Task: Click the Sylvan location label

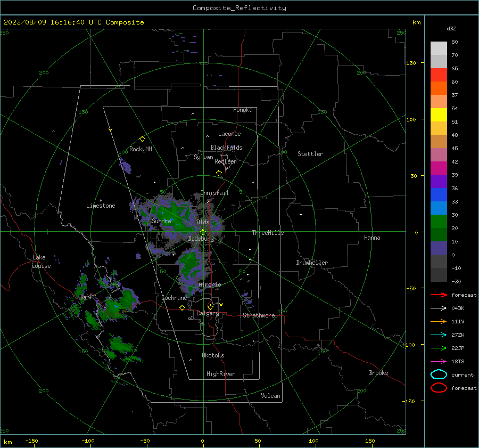Action: tap(203, 157)
